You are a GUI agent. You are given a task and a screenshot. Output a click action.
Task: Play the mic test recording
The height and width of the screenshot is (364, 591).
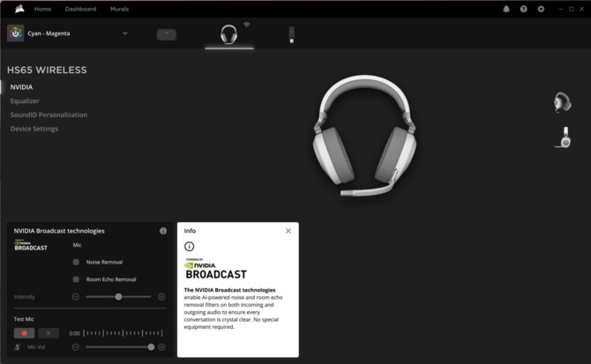point(49,333)
